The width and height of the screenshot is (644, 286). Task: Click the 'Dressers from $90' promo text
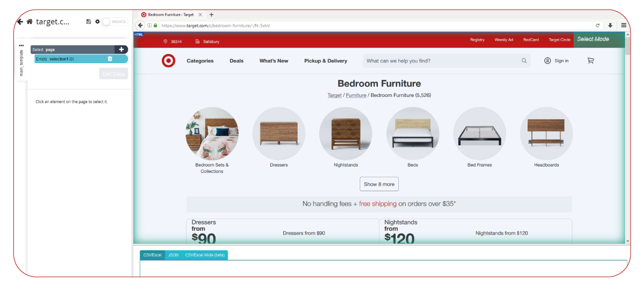[x=304, y=234]
